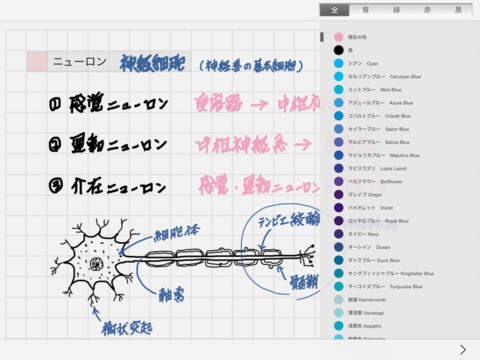This screenshot has width=480, height=360.
Task: Choose the Navy color swatch
Action: point(339,234)
